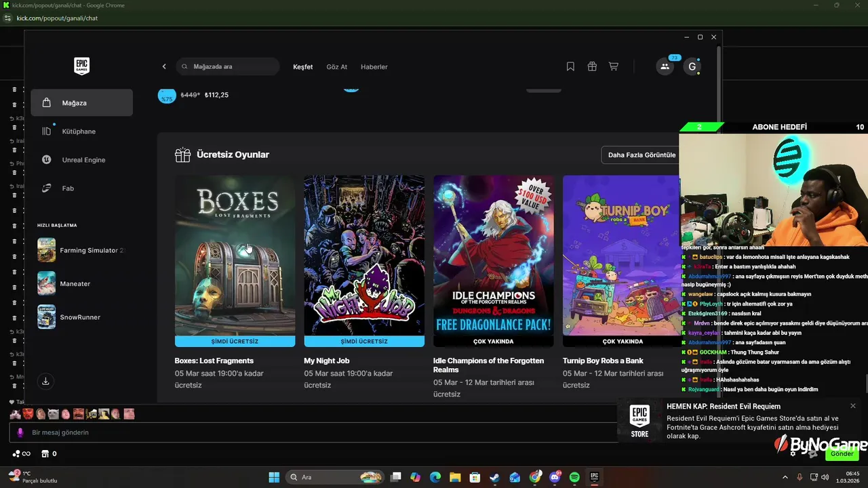Open the Turnip Boy Robs a Bank title
The image size is (868, 488).
[603, 361]
